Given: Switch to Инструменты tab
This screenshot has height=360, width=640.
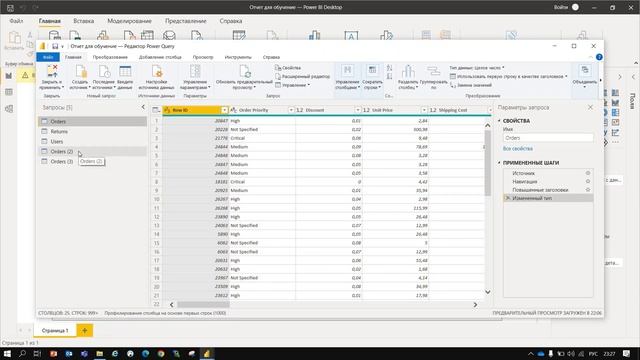Looking at the screenshot, I should click(x=238, y=57).
